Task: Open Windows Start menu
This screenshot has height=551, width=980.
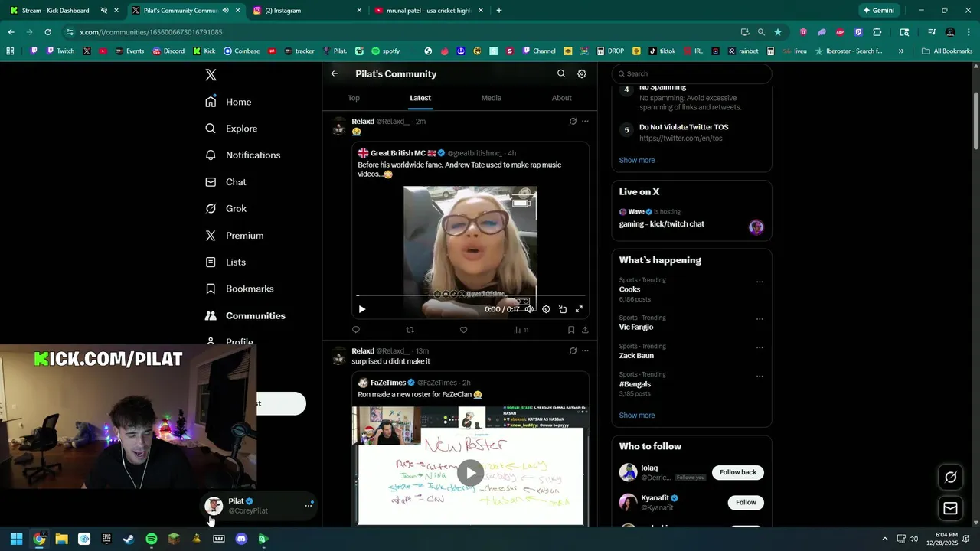Action: click(x=16, y=539)
